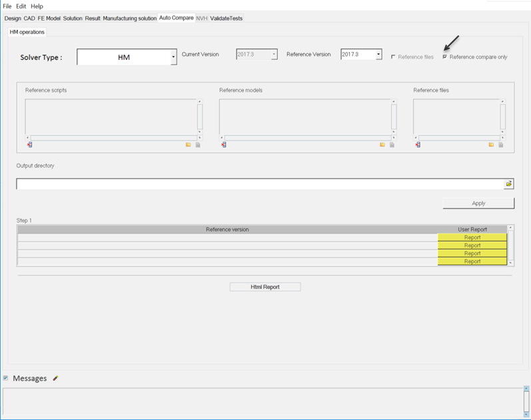Screen dimensions: 531x420
Task: Disable the Reference compare only checkbox
Action: coord(445,57)
